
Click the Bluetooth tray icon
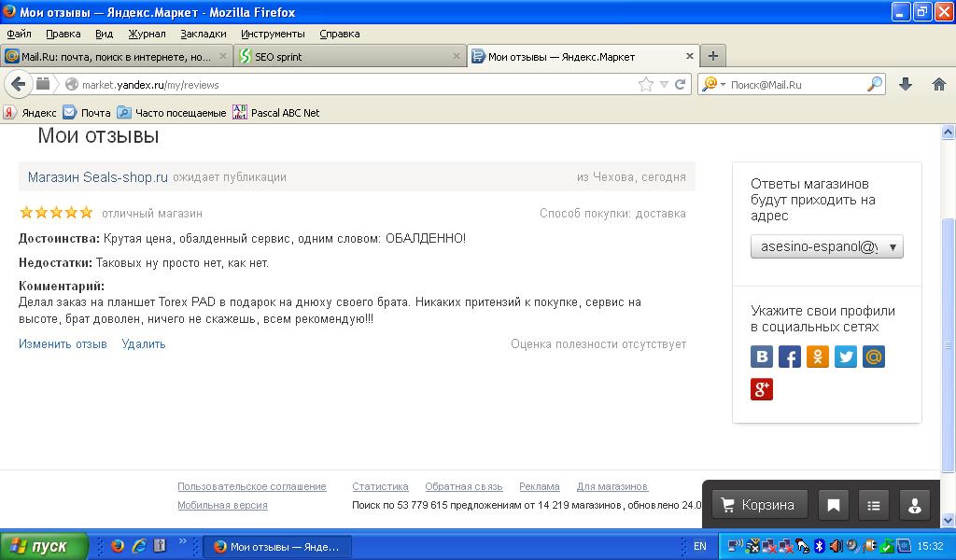coord(820,546)
